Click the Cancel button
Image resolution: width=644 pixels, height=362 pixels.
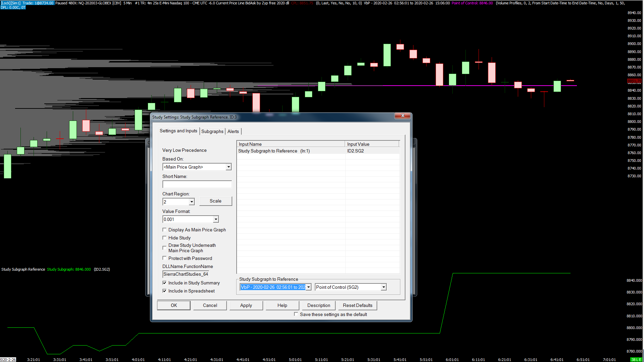pos(210,305)
